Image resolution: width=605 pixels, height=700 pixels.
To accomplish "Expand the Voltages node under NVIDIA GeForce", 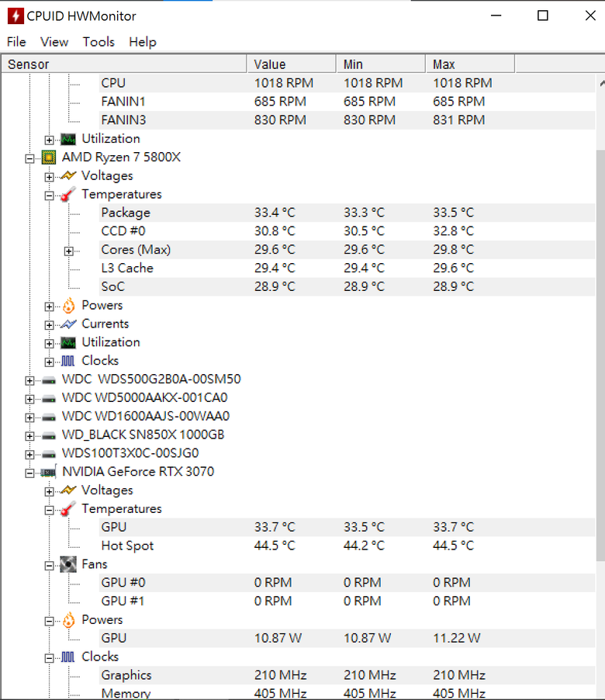I will (49, 491).
